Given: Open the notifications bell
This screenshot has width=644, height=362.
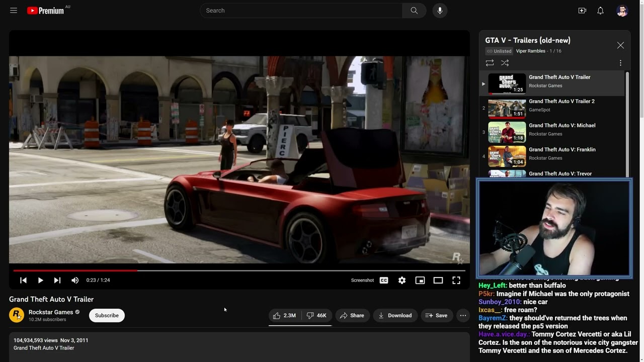Looking at the screenshot, I should [x=600, y=11].
